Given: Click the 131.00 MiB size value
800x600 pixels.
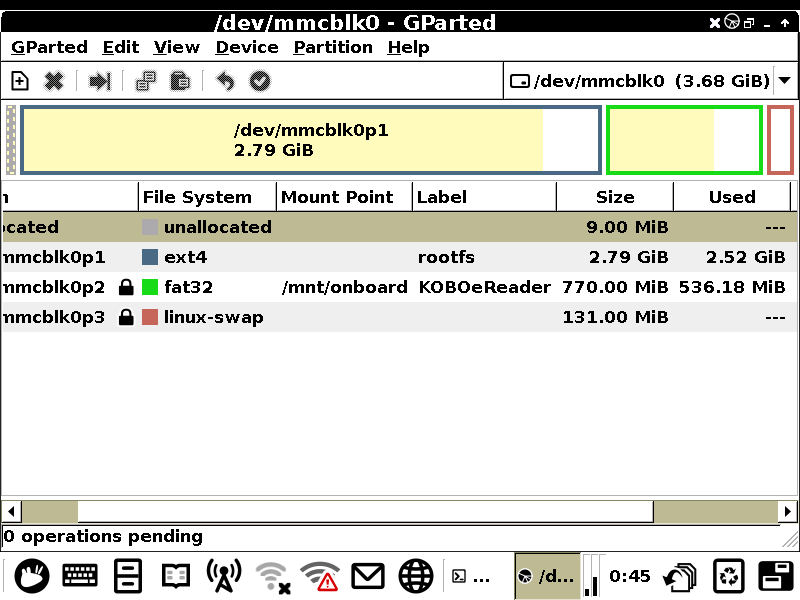Looking at the screenshot, I should tap(615, 317).
